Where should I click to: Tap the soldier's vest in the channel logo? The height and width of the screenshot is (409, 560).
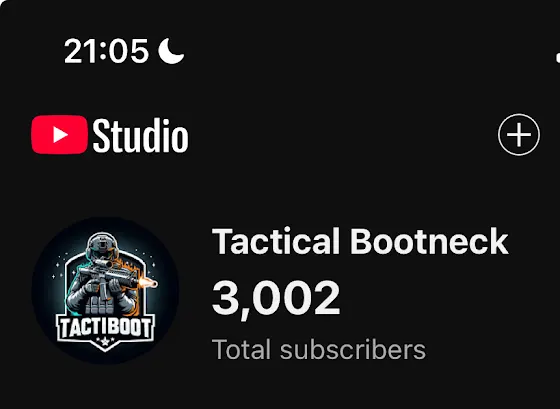pos(102,304)
